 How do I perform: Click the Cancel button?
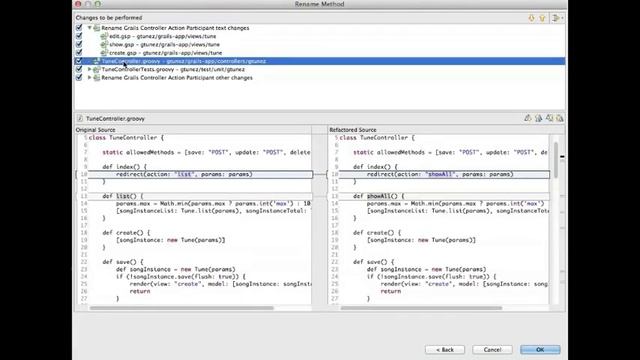pyautogui.click(x=493, y=350)
